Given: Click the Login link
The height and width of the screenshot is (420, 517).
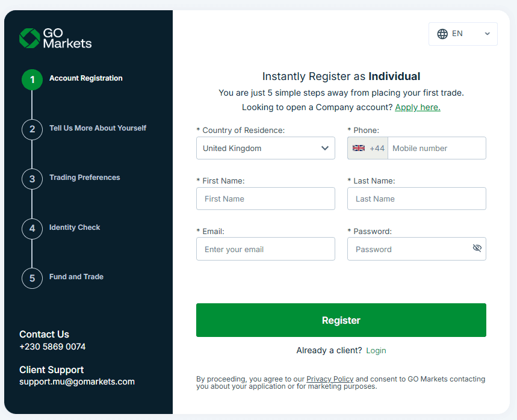Looking at the screenshot, I should click(376, 350).
